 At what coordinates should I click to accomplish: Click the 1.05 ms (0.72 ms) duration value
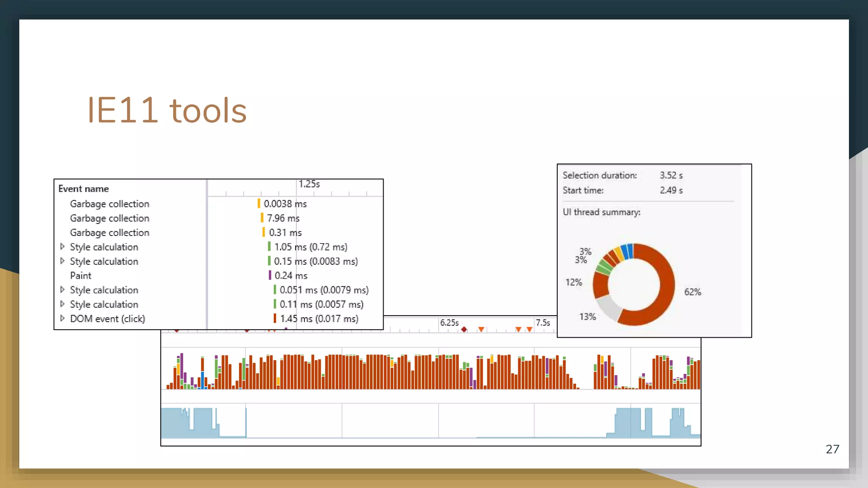coord(311,247)
